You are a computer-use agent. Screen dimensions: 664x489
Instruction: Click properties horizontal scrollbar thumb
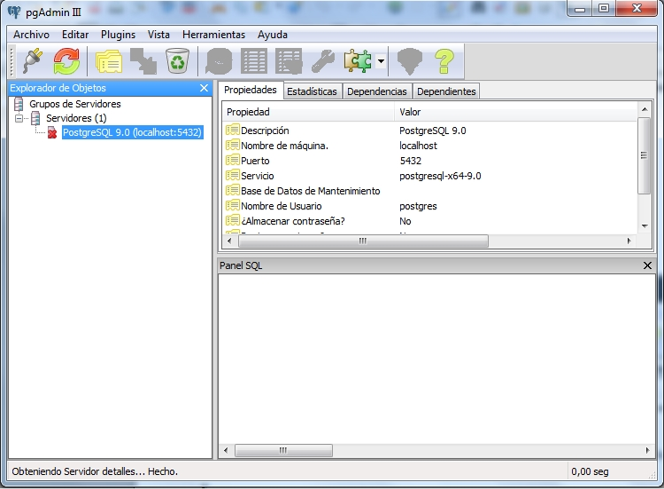363,241
